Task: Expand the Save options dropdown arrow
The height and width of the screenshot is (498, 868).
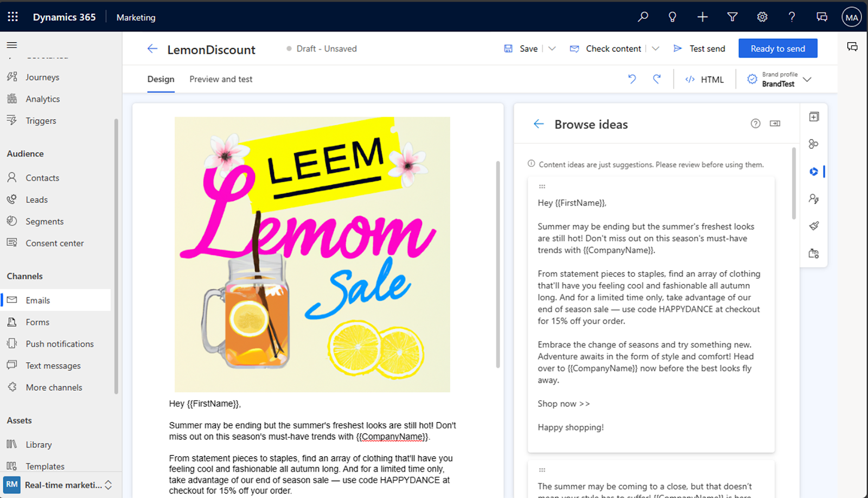Action: coord(552,49)
